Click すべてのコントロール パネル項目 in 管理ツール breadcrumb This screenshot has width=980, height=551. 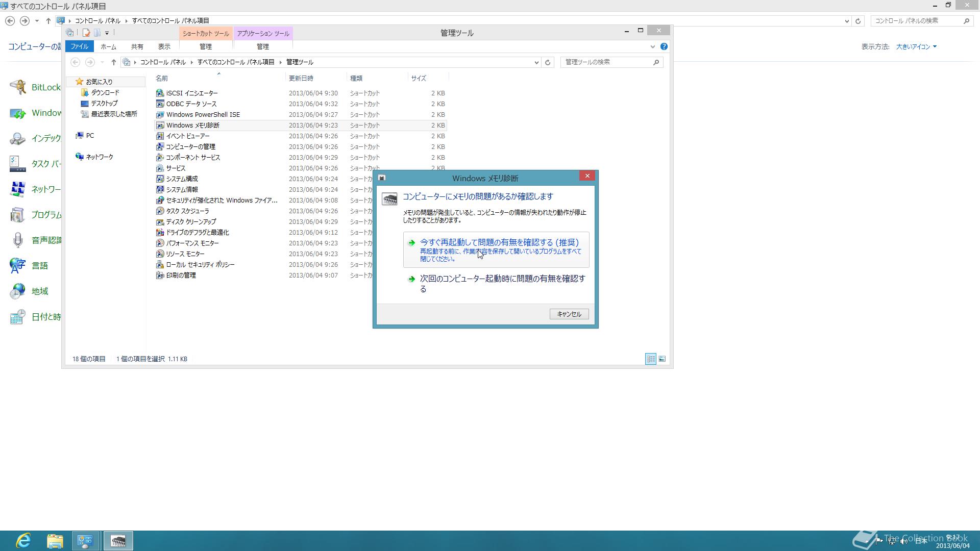click(236, 62)
